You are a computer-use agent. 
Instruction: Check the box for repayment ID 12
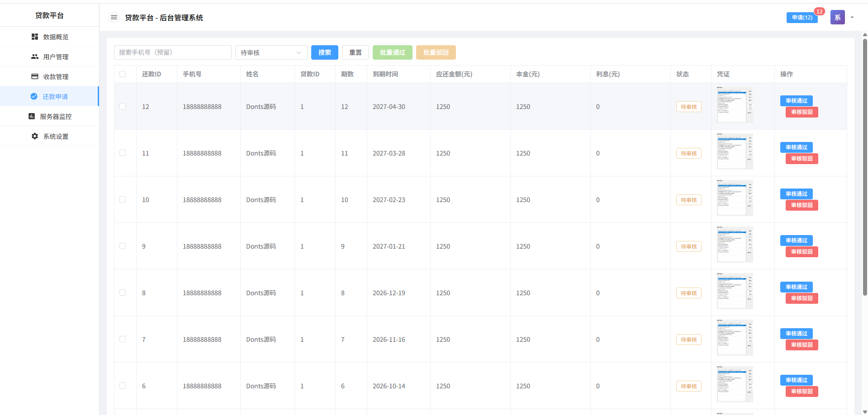pos(123,107)
